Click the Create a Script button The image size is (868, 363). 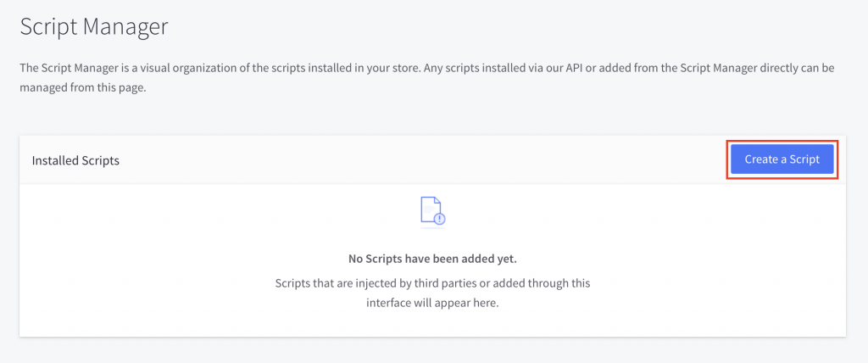tap(782, 159)
